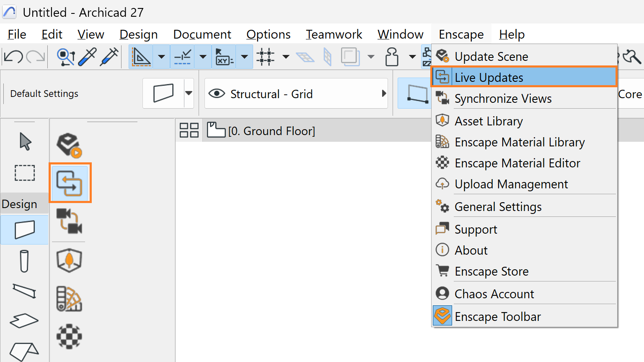Select the Inject Parameters syringe
644x362 pixels.
tap(110, 57)
